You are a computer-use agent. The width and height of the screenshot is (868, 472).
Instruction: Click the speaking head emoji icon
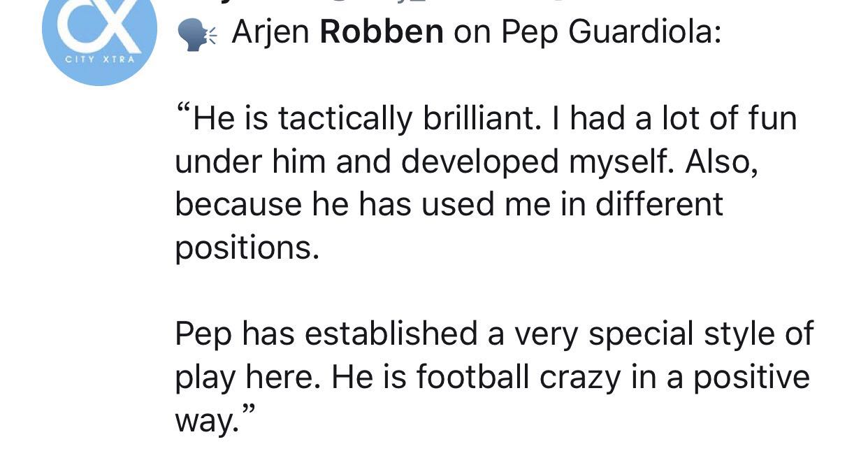[x=196, y=35]
